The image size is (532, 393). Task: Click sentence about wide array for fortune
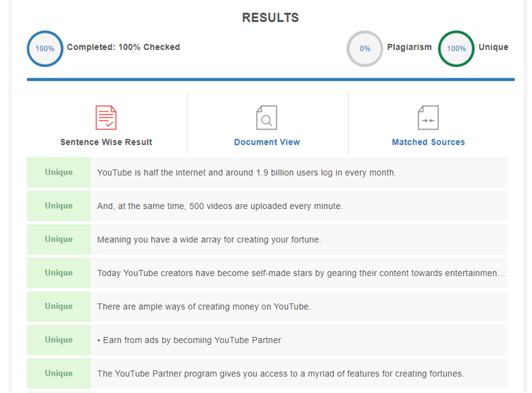(209, 240)
